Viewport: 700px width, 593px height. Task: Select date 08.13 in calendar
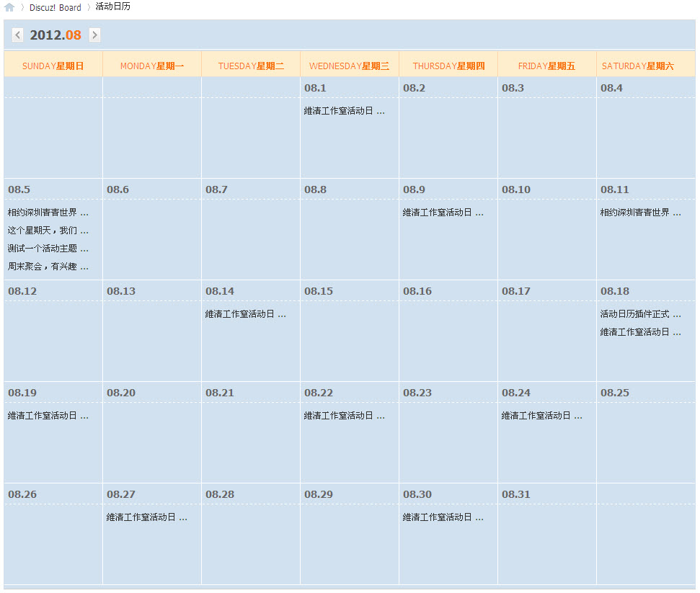pyautogui.click(x=121, y=291)
